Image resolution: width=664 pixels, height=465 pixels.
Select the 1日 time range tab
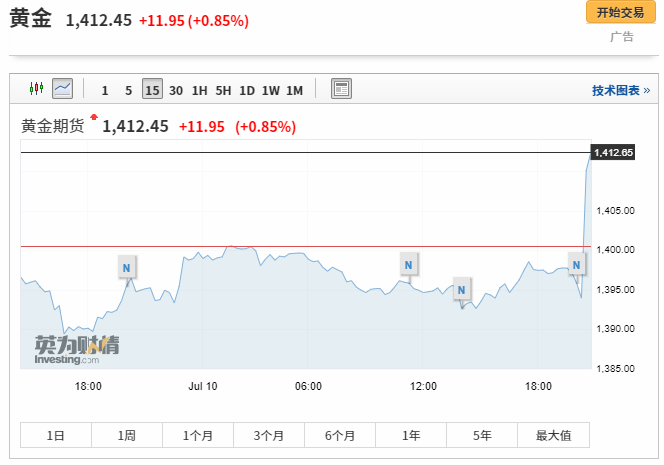tap(56, 435)
